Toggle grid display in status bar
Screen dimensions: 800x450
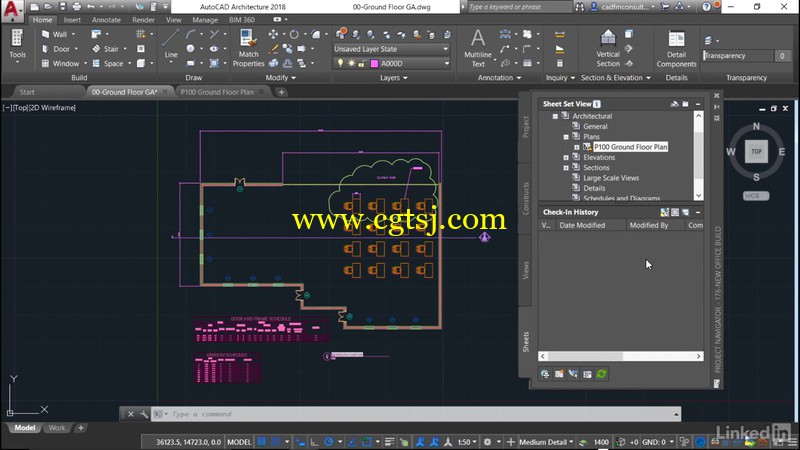point(262,442)
